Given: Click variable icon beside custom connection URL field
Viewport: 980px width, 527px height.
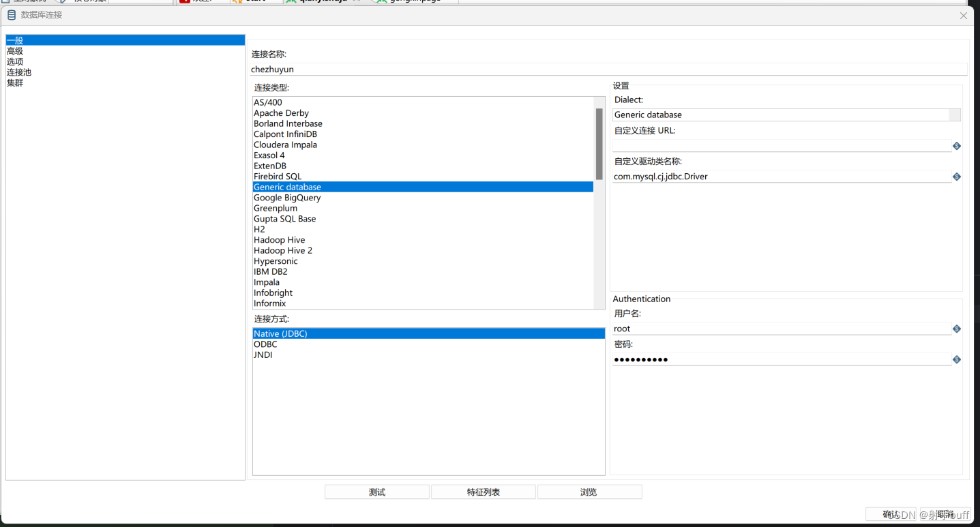Looking at the screenshot, I should click(957, 146).
